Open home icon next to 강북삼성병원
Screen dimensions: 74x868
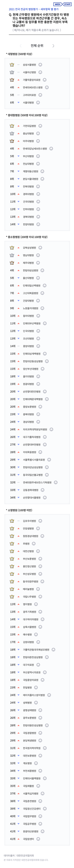pyautogui.click(x=40, y=248)
